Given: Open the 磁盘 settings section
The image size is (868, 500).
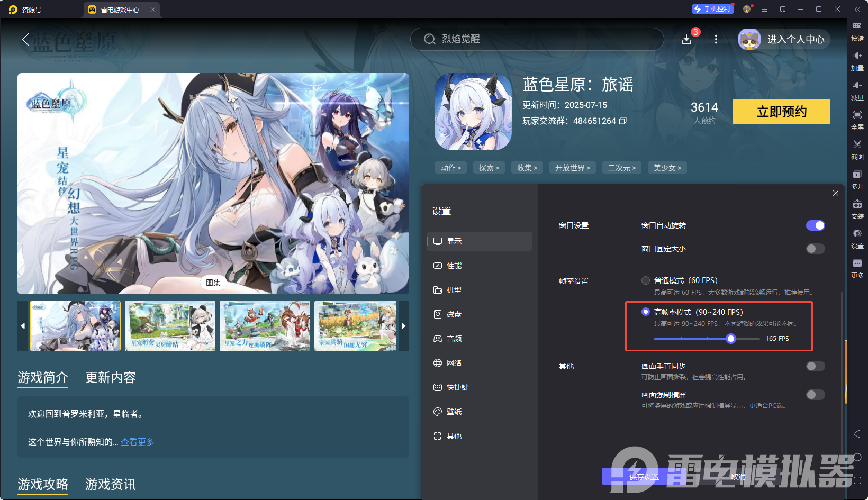Looking at the screenshot, I should 480,314.
